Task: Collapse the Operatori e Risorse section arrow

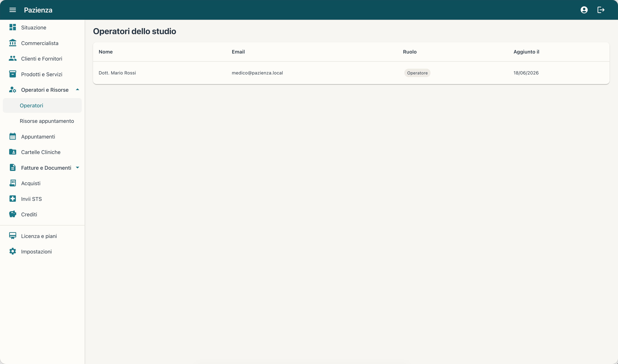Action: [78, 90]
